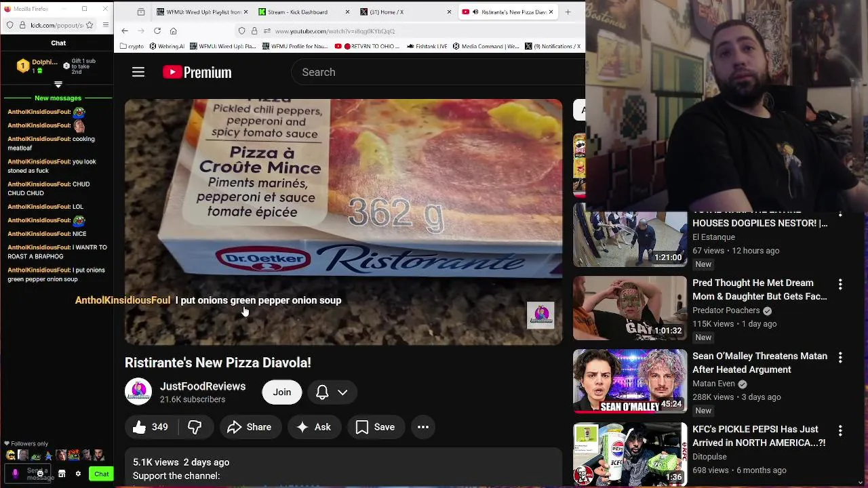Jump to New messages in chat
The width and height of the screenshot is (868, 488).
58,98
